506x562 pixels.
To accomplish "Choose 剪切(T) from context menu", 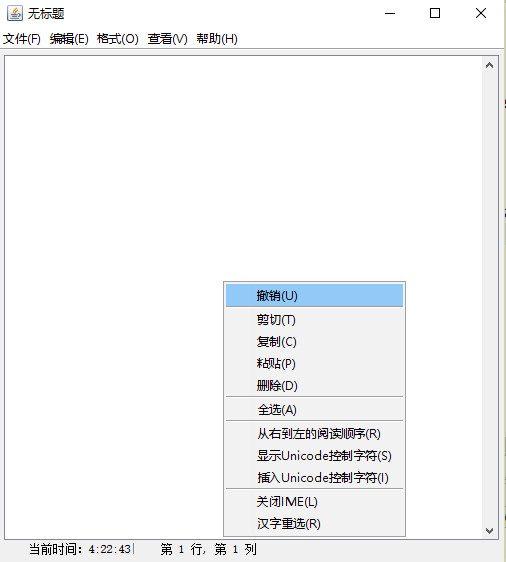I will pos(314,319).
